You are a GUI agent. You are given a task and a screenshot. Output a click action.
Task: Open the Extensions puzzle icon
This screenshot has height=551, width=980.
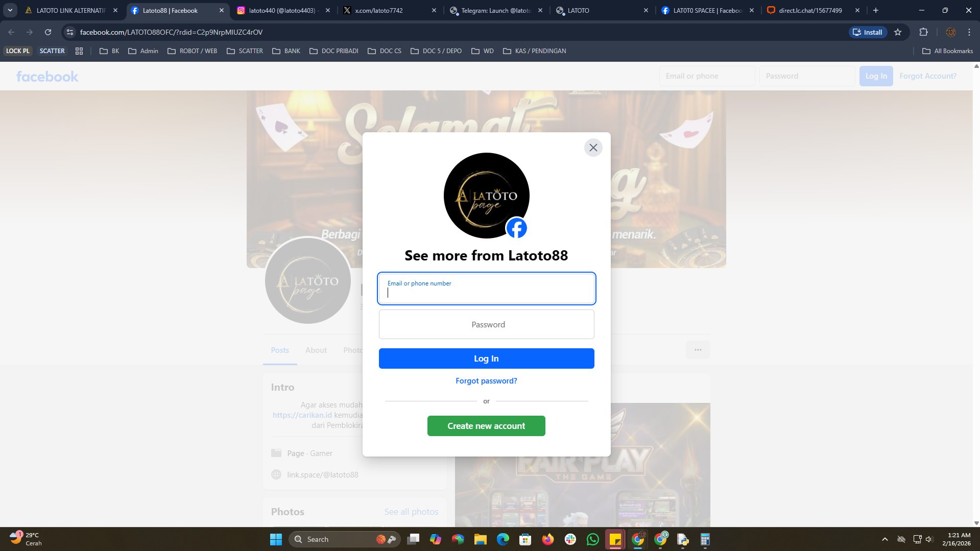point(923,32)
